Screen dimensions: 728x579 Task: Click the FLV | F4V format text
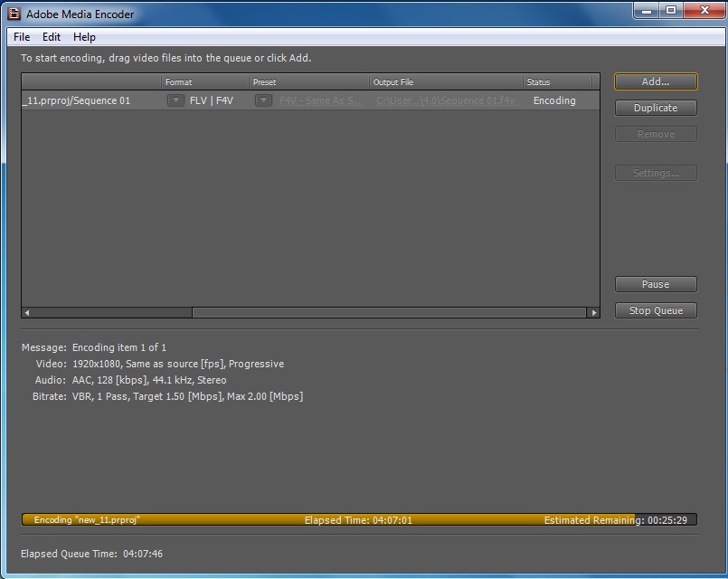pos(212,100)
